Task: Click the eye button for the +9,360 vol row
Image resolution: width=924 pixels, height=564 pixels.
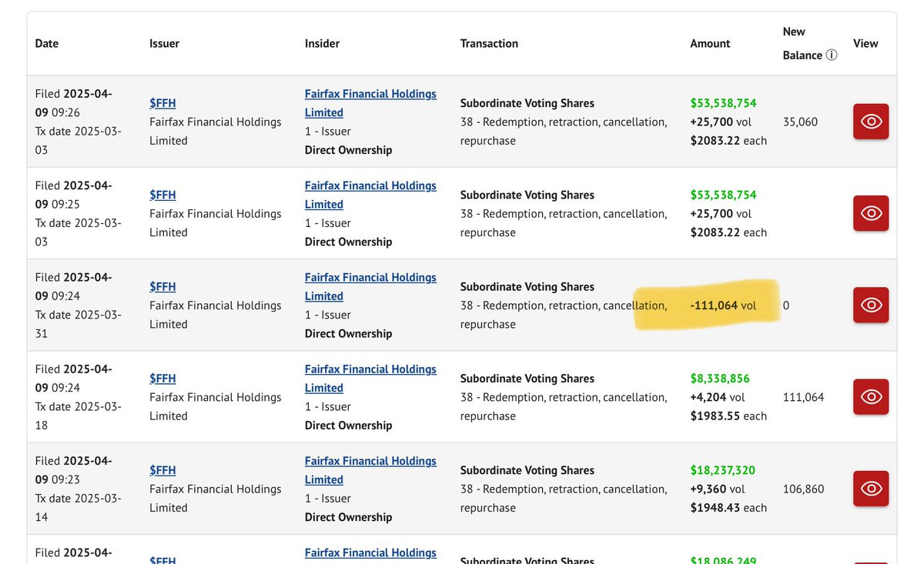Action: point(871,489)
